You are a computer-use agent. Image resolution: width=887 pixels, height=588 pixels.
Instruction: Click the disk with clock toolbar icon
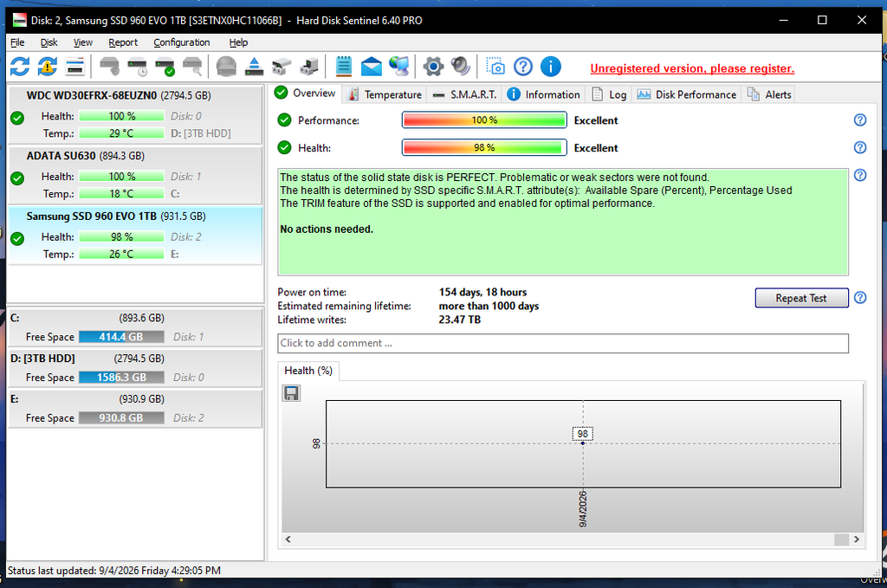138,67
